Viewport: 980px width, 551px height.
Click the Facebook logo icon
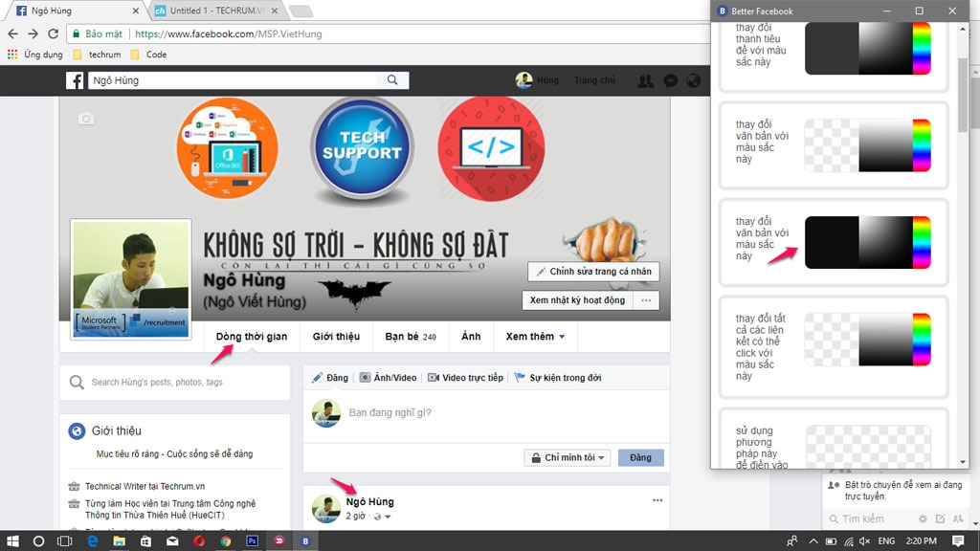coord(75,80)
